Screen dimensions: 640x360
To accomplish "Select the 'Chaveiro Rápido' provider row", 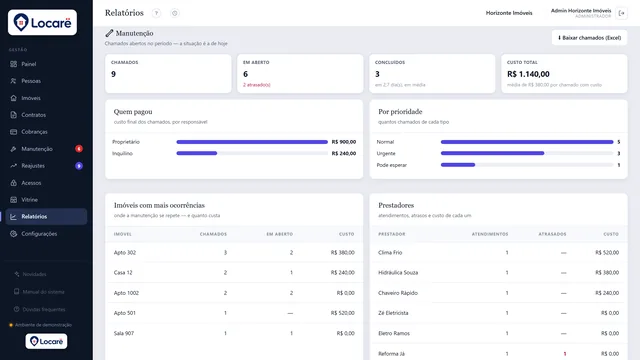I will click(498, 293).
